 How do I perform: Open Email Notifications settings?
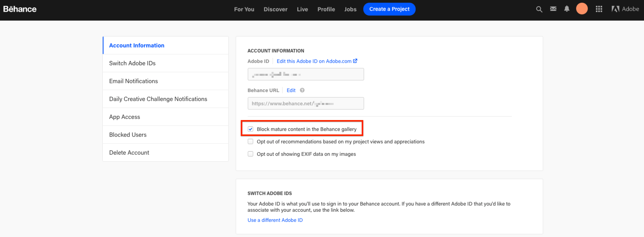click(166, 81)
